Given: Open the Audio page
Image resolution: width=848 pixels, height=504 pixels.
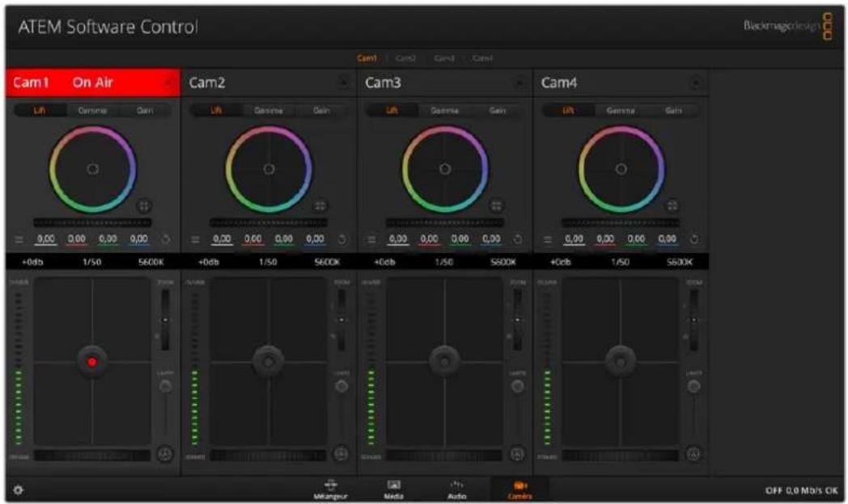Looking at the screenshot, I should click(x=457, y=489).
